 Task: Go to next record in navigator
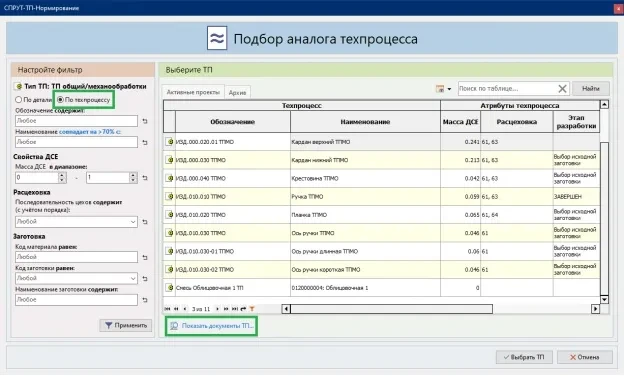click(217, 309)
